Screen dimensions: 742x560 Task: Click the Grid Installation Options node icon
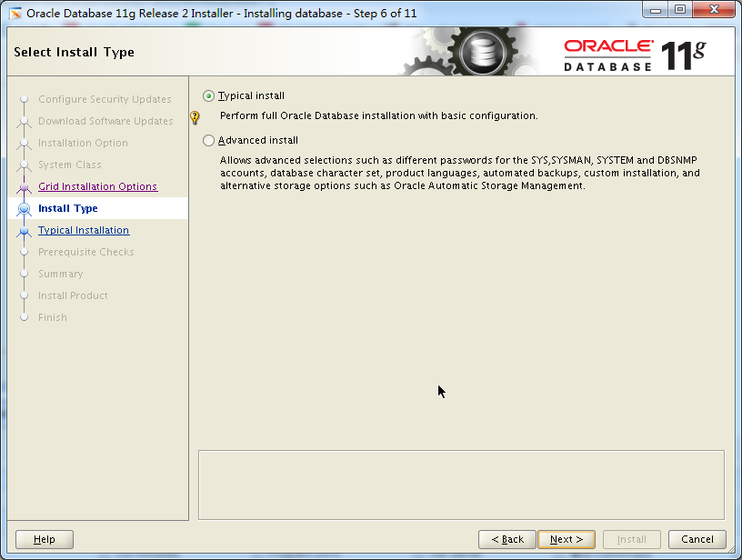click(25, 187)
